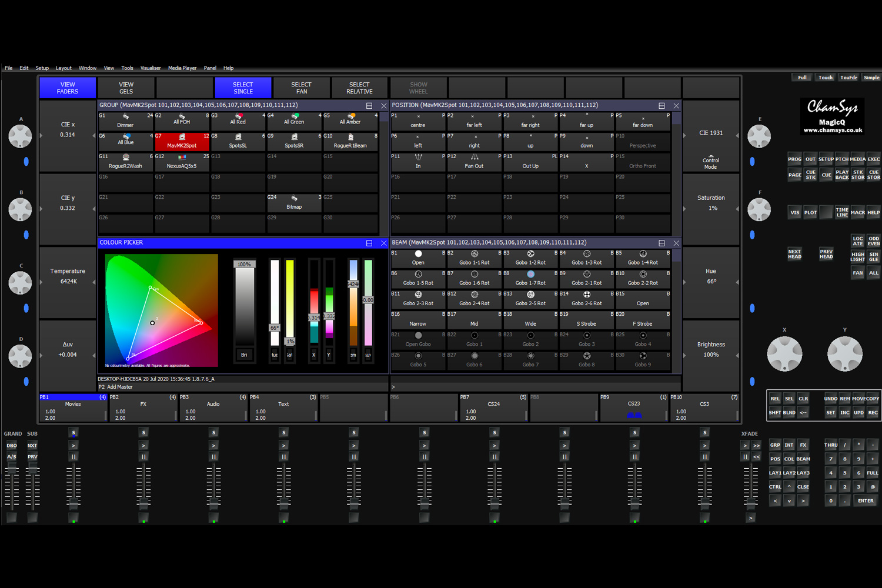Open the Setup menu
The height and width of the screenshot is (588, 882).
42,68
